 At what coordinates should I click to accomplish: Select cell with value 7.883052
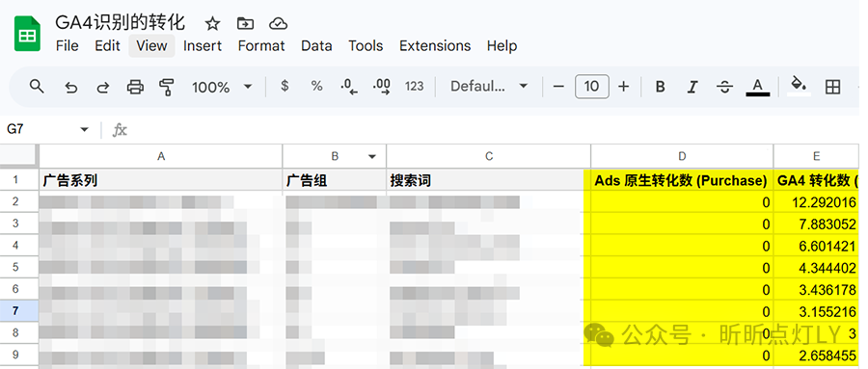817,224
